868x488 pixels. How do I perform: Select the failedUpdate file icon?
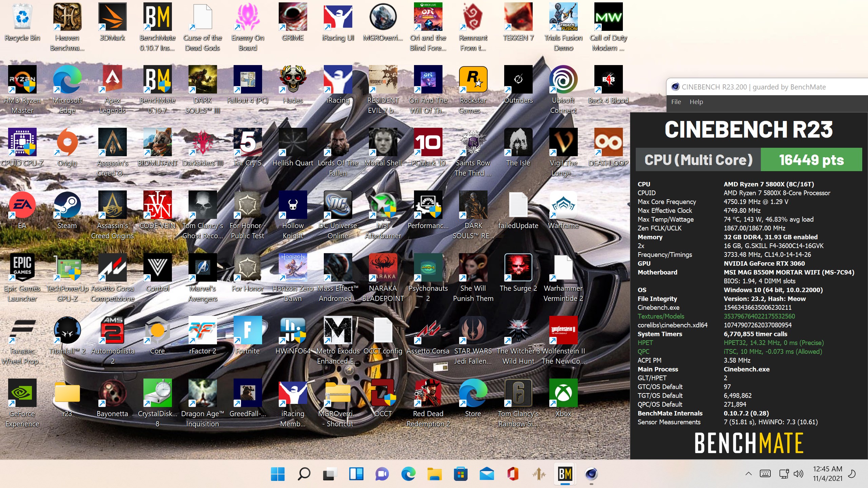coord(518,210)
